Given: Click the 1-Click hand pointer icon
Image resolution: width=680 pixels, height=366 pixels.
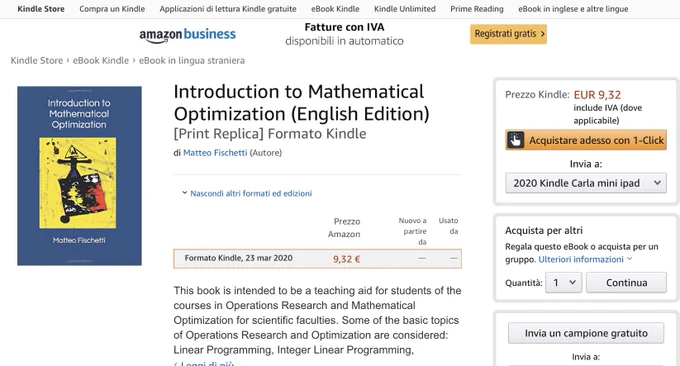Looking at the screenshot, I should (516, 140).
